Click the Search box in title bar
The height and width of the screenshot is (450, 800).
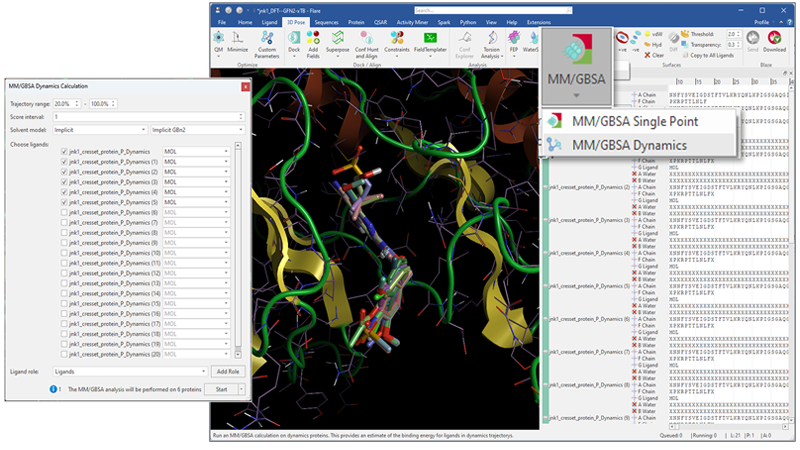[493, 10]
